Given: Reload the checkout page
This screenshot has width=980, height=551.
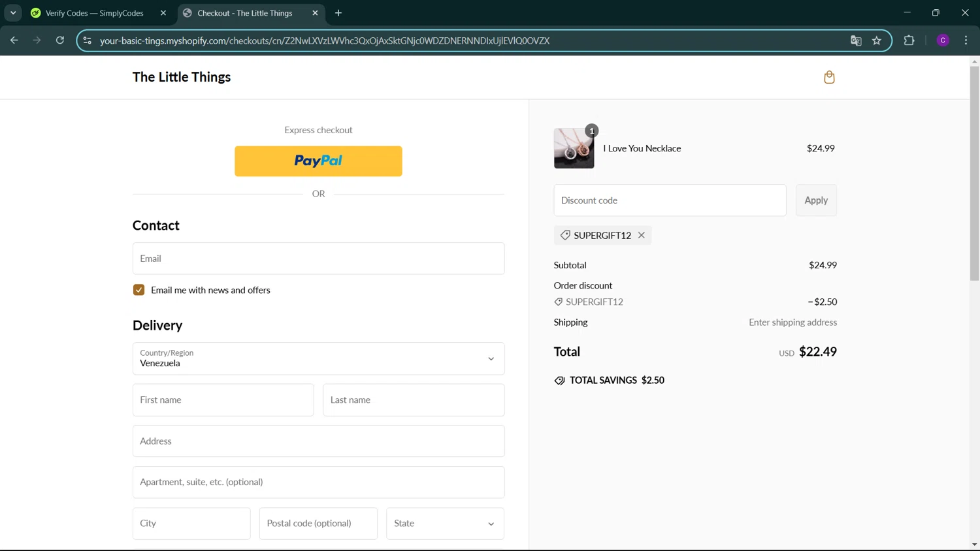Looking at the screenshot, I should (60, 40).
